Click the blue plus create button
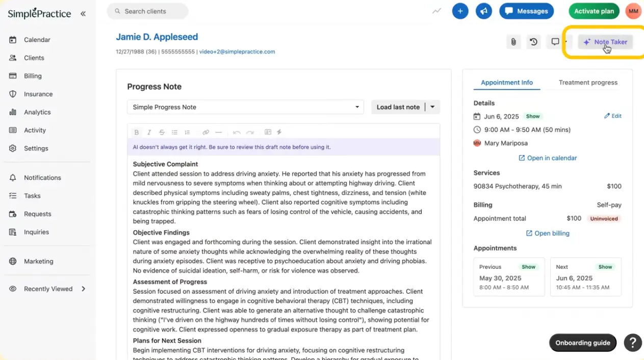The height and width of the screenshot is (360, 644). tap(460, 11)
